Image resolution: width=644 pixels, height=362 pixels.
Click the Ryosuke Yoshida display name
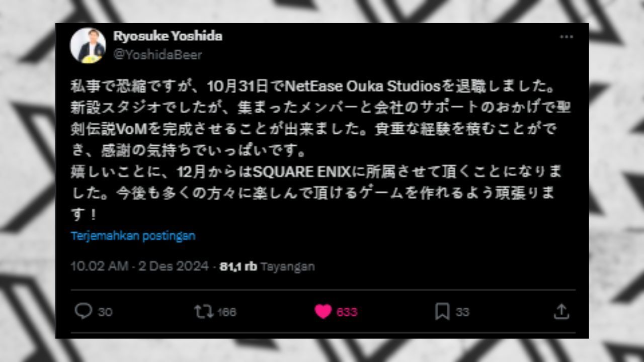point(168,36)
